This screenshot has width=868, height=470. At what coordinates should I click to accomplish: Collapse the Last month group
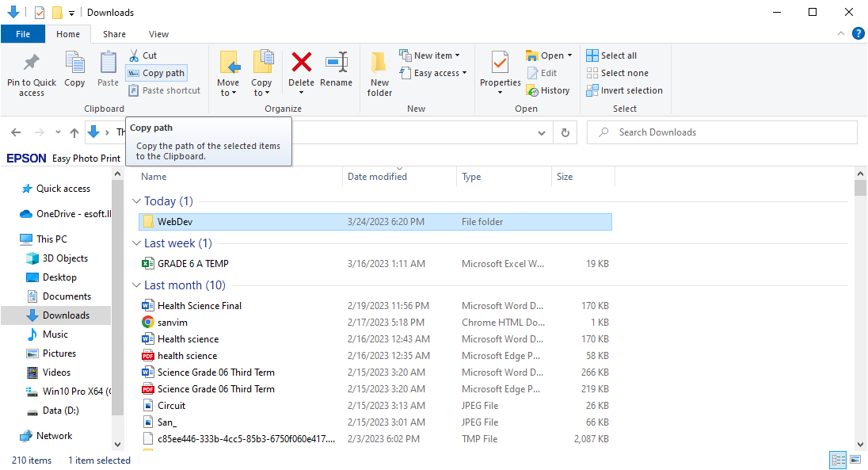137,285
